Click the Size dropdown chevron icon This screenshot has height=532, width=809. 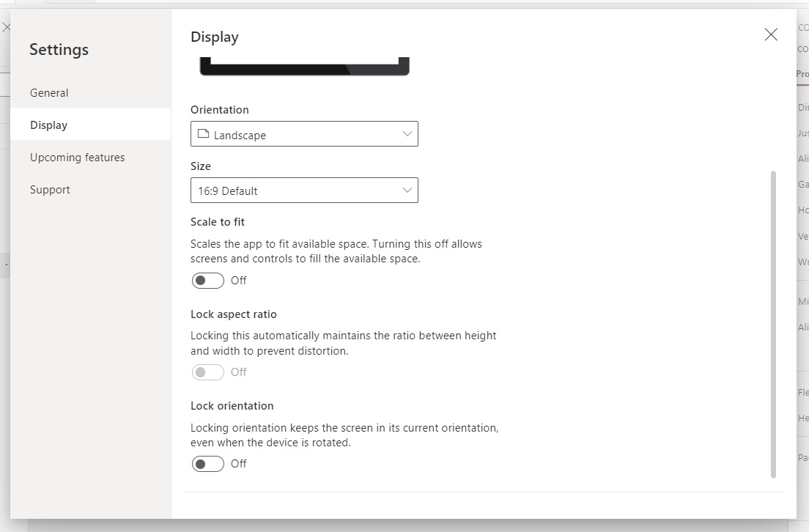click(x=407, y=190)
